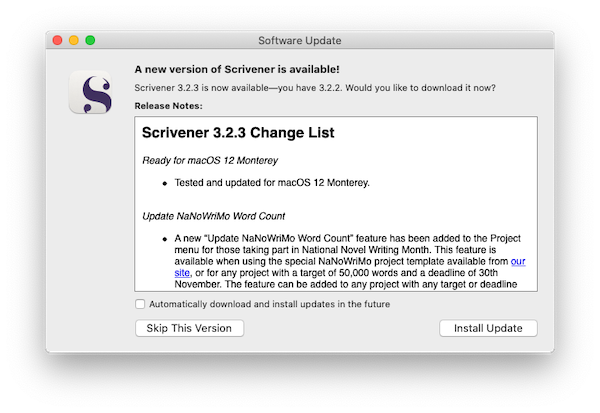Close the Software Update window
The height and width of the screenshot is (413, 600).
[x=57, y=40]
